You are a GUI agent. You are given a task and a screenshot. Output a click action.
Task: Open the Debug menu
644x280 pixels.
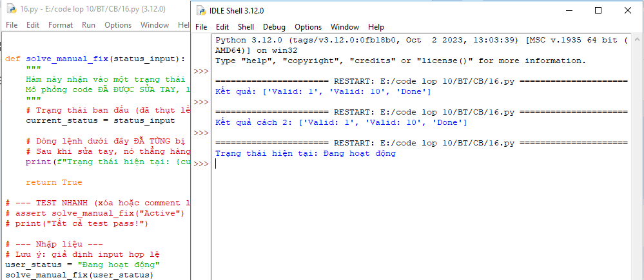[x=274, y=27]
